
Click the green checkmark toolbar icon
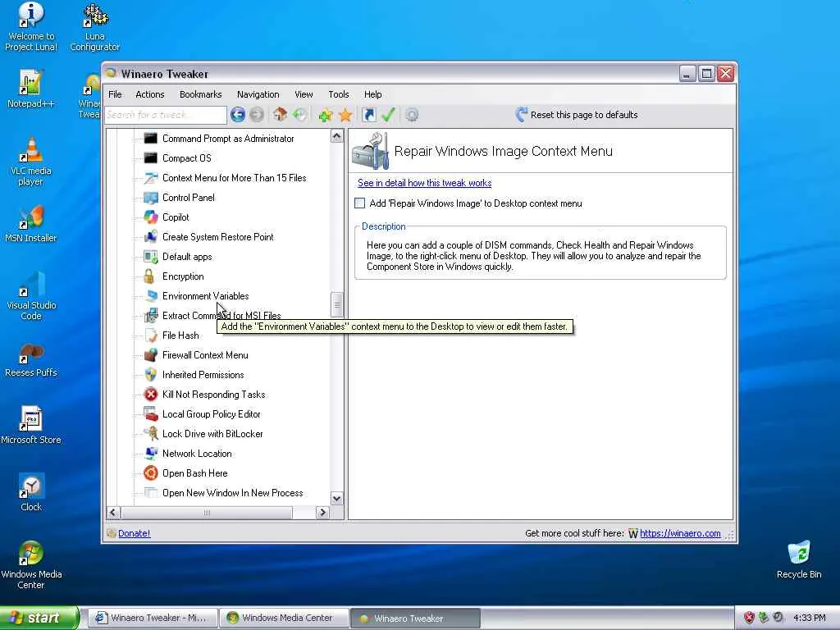pos(388,115)
